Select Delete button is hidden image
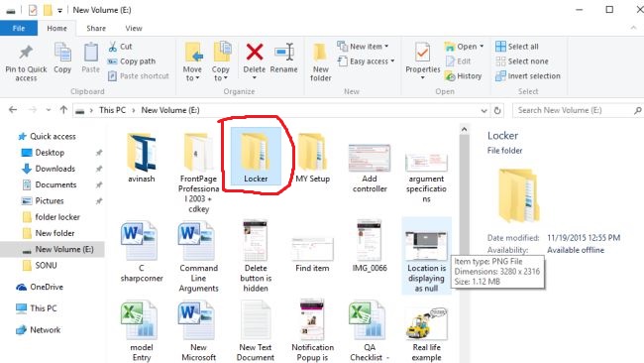The image size is (644, 363). pos(256,256)
